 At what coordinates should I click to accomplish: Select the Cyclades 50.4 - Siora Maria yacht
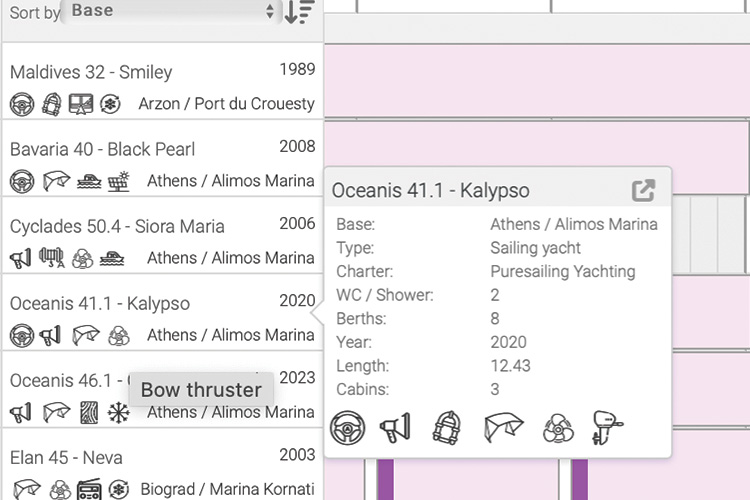tap(117, 226)
